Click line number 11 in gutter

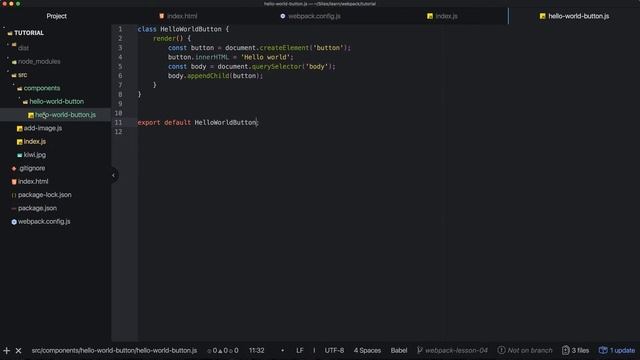pos(118,122)
